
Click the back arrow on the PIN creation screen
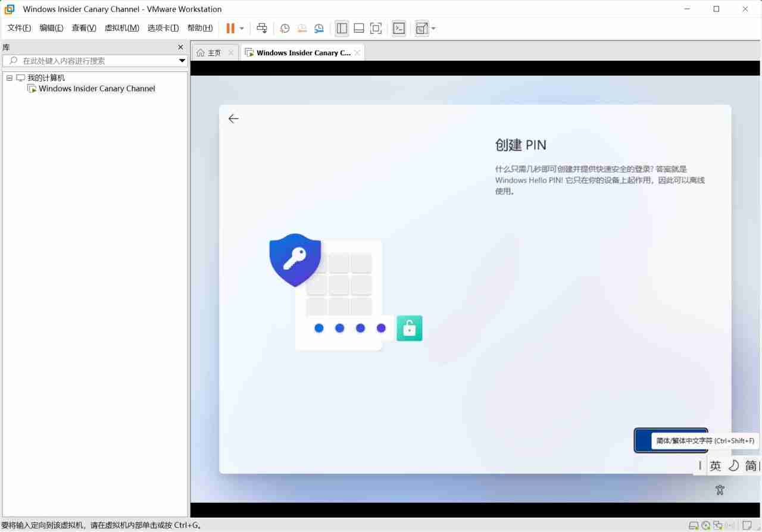233,118
